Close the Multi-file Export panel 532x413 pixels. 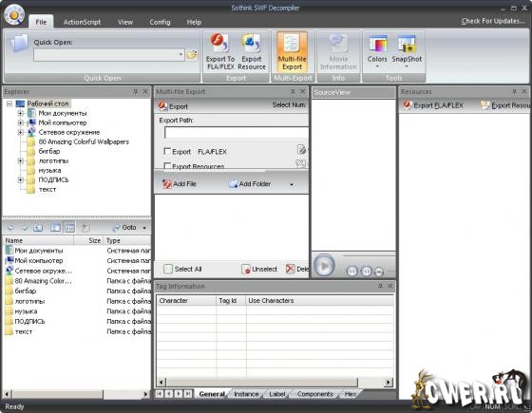click(x=303, y=91)
